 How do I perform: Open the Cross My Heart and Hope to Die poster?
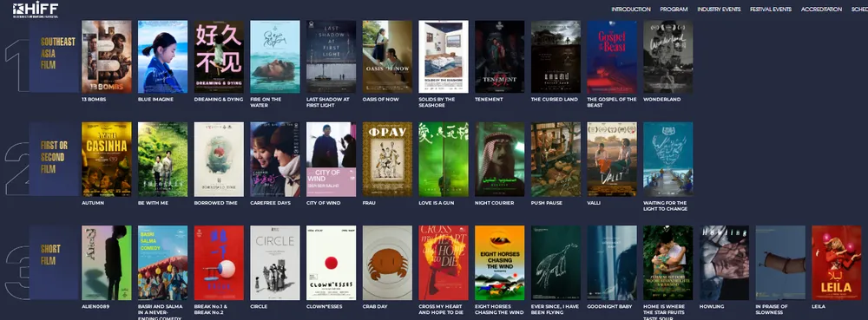pyautogui.click(x=444, y=263)
